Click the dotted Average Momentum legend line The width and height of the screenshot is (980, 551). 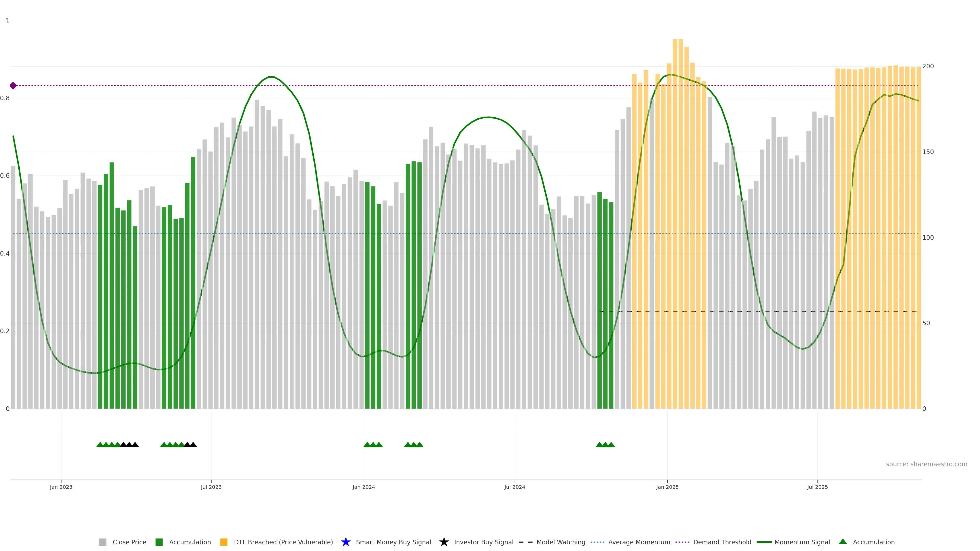[597, 542]
